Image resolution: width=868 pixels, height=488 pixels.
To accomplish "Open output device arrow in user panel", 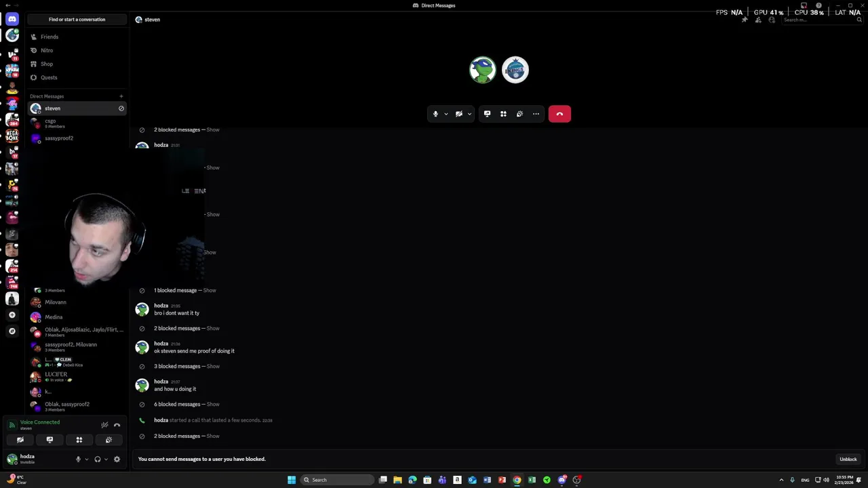I will tap(106, 460).
